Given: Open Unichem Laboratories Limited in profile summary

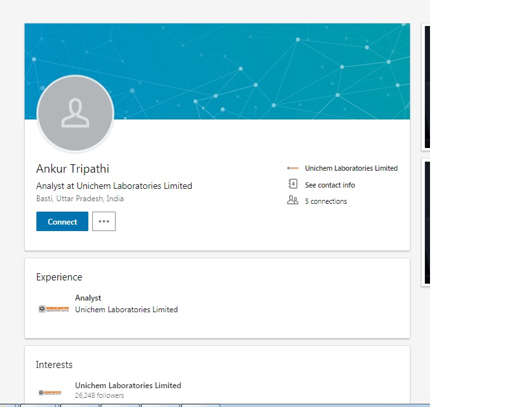Looking at the screenshot, I should click(x=351, y=168).
